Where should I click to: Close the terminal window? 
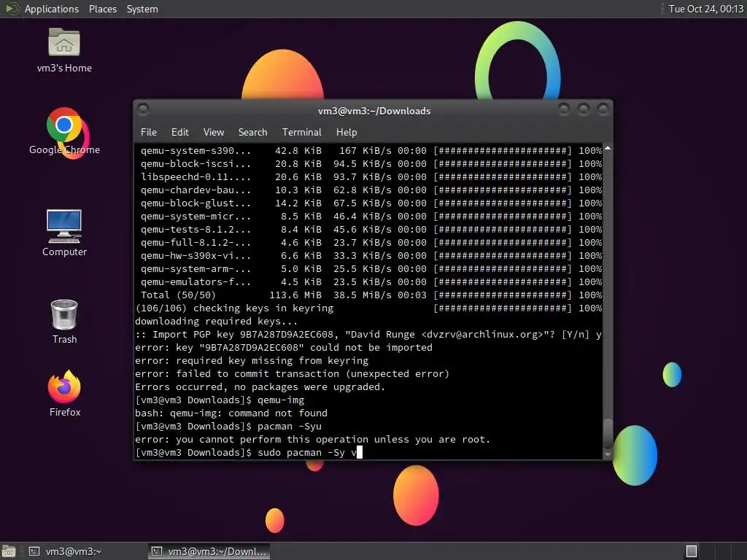point(603,110)
